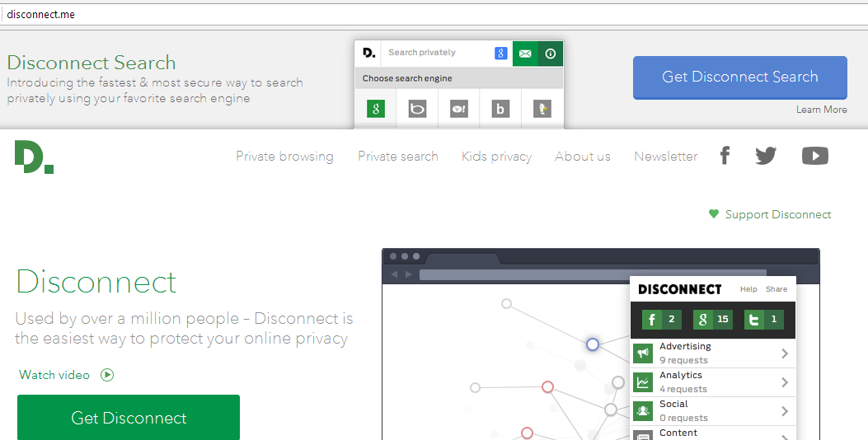Open the Facebook page icon in navigation
This screenshot has width=868, height=440.
(x=725, y=156)
